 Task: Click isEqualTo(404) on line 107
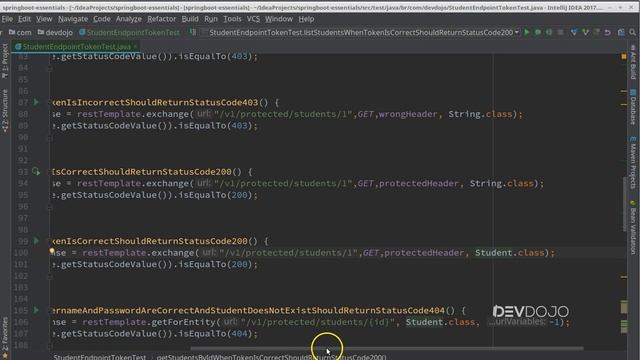click(216, 334)
